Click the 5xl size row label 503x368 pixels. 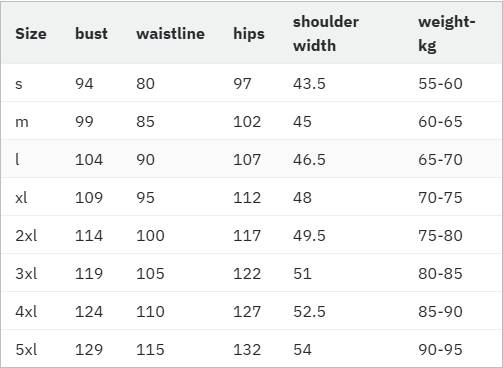tap(26, 350)
